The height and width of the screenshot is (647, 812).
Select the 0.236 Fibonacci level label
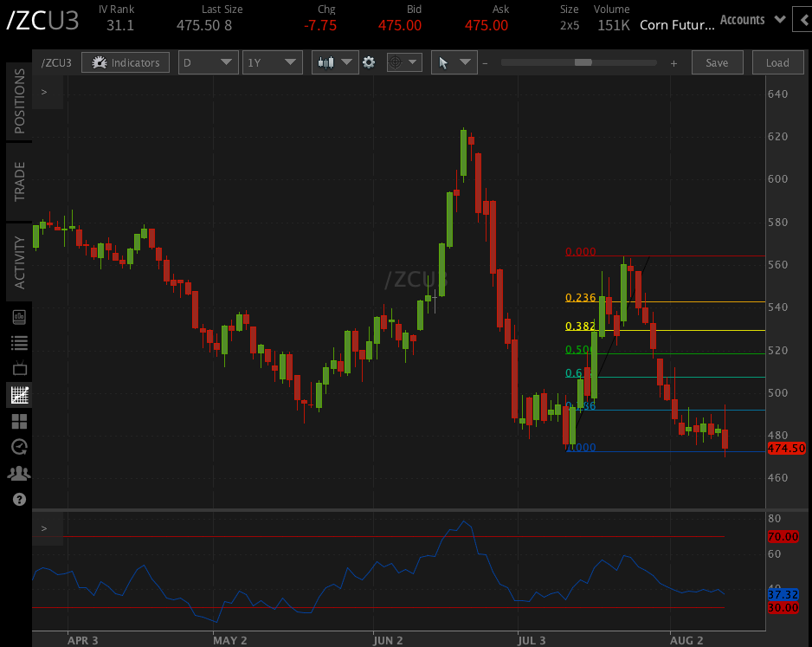[x=580, y=298]
